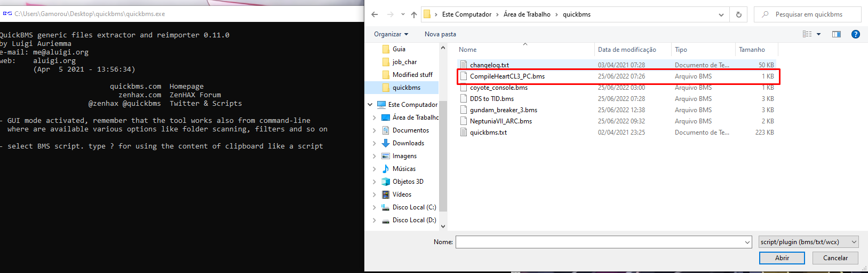Click the Cancelar button
Image resolution: width=868 pixels, height=273 pixels.
pyautogui.click(x=835, y=258)
